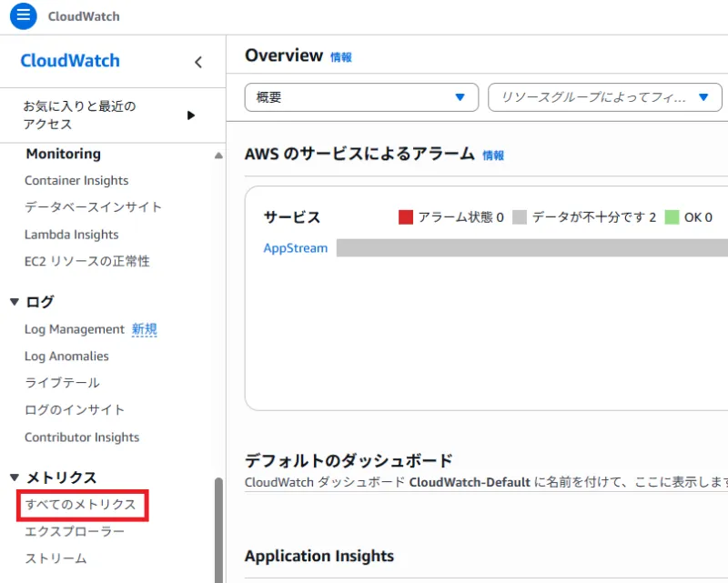Screen dimensions: 728x583
Task: Open ライブテール
Action: point(62,383)
